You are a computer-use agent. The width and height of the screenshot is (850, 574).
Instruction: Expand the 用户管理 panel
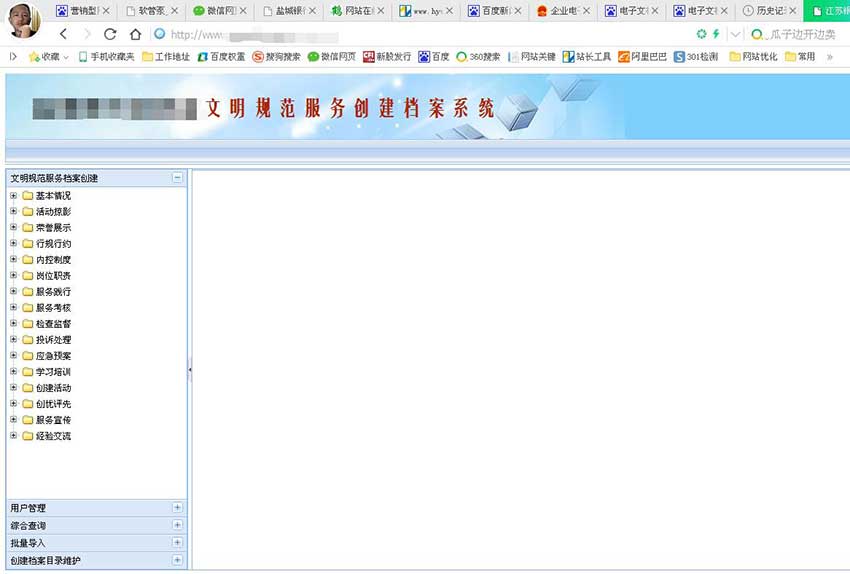click(x=177, y=508)
